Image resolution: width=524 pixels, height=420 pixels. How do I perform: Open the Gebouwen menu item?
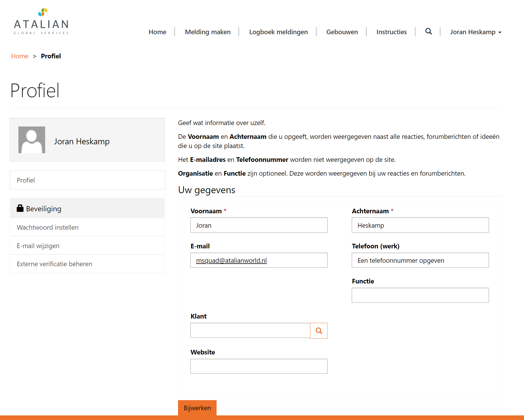tap(342, 32)
